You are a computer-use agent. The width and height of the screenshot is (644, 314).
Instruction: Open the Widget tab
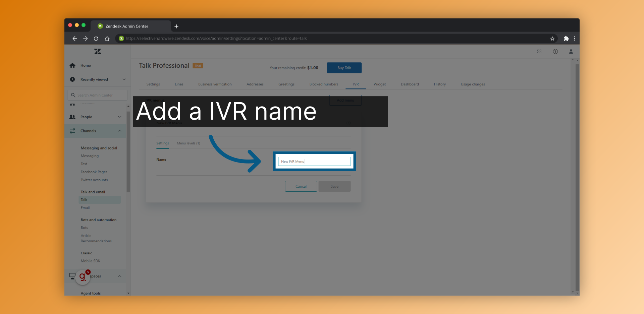380,84
